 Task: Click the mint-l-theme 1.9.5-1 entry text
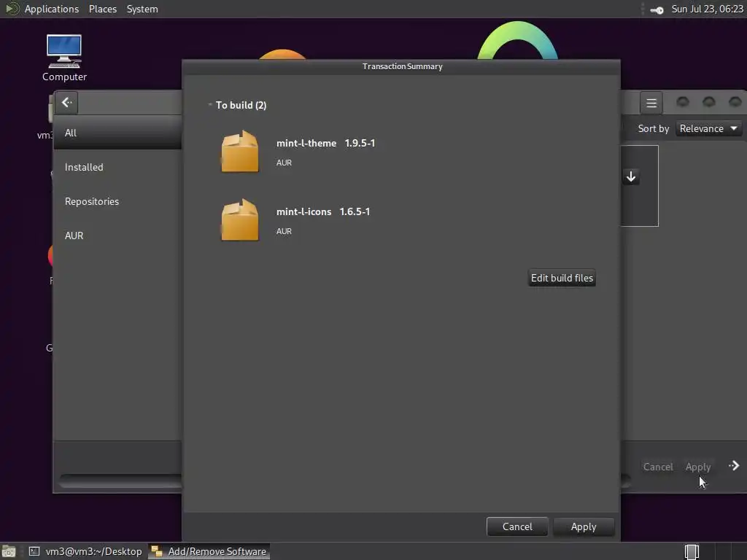[x=325, y=144]
